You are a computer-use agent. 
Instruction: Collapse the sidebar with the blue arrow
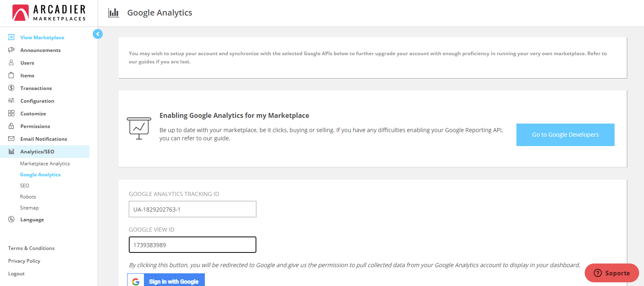click(98, 34)
